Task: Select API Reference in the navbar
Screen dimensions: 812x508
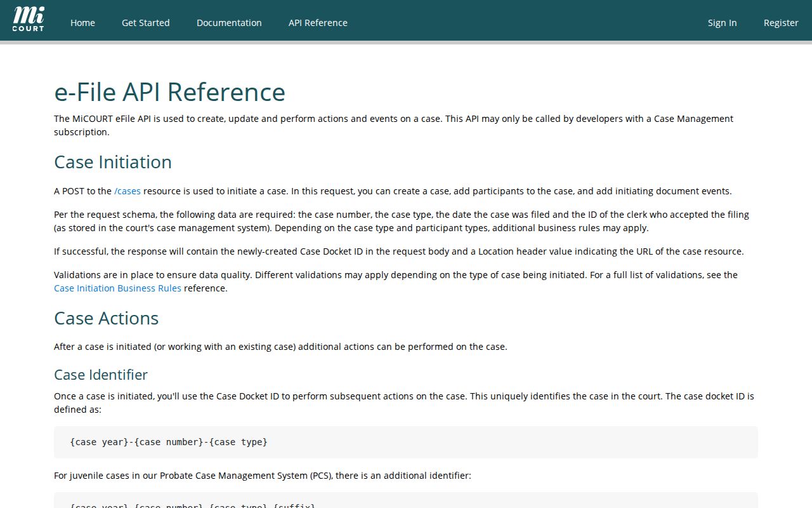Action: 318,23
